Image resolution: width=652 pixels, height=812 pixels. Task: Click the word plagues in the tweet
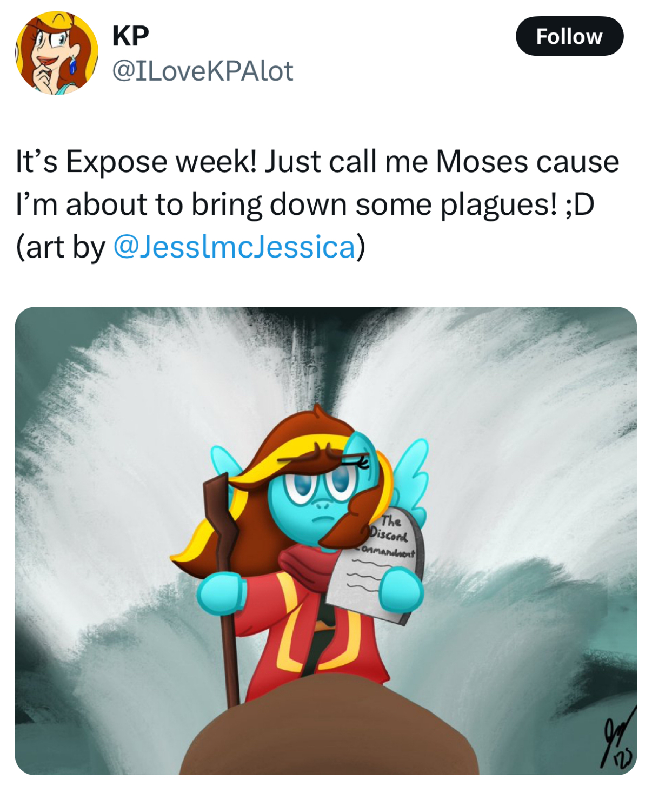coord(498,205)
